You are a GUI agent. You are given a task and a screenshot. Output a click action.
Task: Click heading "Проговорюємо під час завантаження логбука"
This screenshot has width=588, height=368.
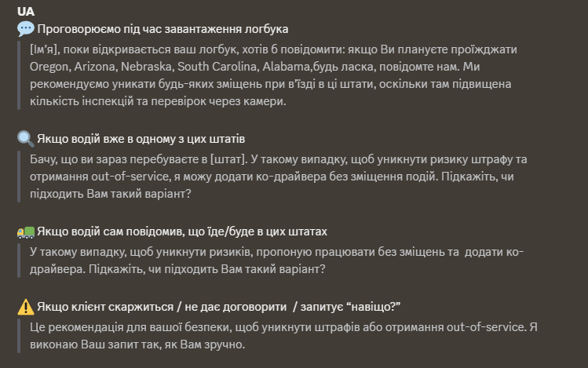coord(163,29)
